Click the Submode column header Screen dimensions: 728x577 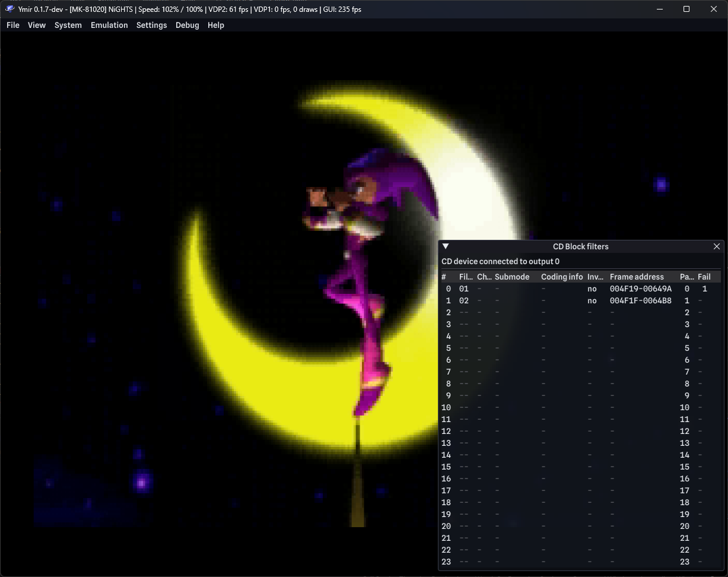511,277
